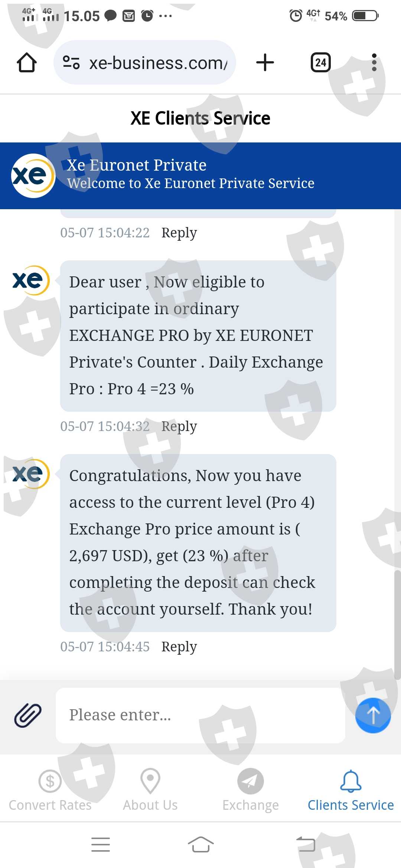
Task: Reply to the 15:04:32 message
Action: tap(179, 427)
